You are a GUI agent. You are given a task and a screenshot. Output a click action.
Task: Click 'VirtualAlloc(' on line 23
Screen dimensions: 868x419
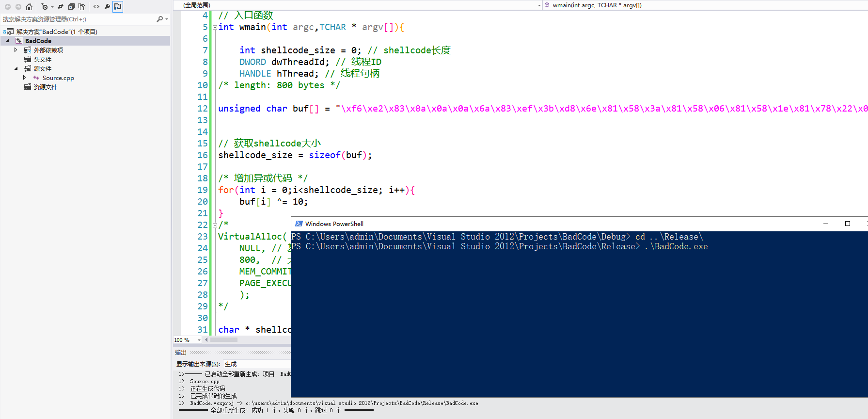click(x=253, y=237)
